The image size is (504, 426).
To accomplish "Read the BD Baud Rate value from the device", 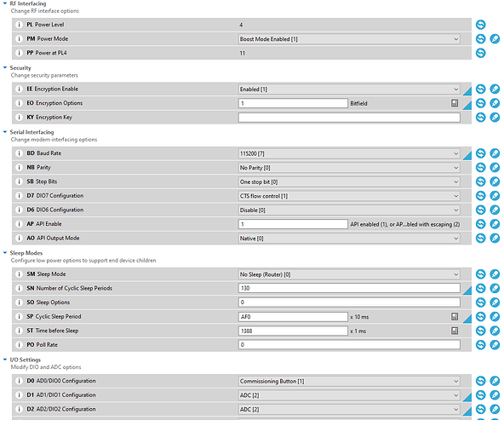I will point(480,153).
